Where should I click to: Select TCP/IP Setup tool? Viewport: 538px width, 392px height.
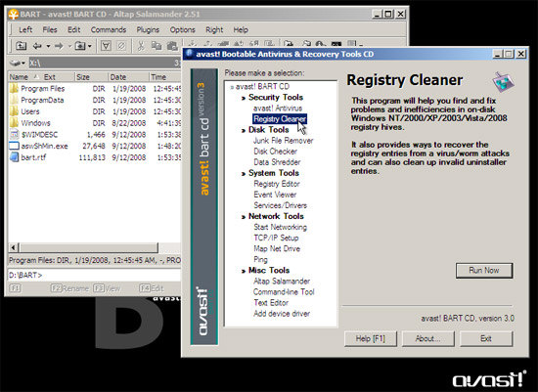point(276,238)
